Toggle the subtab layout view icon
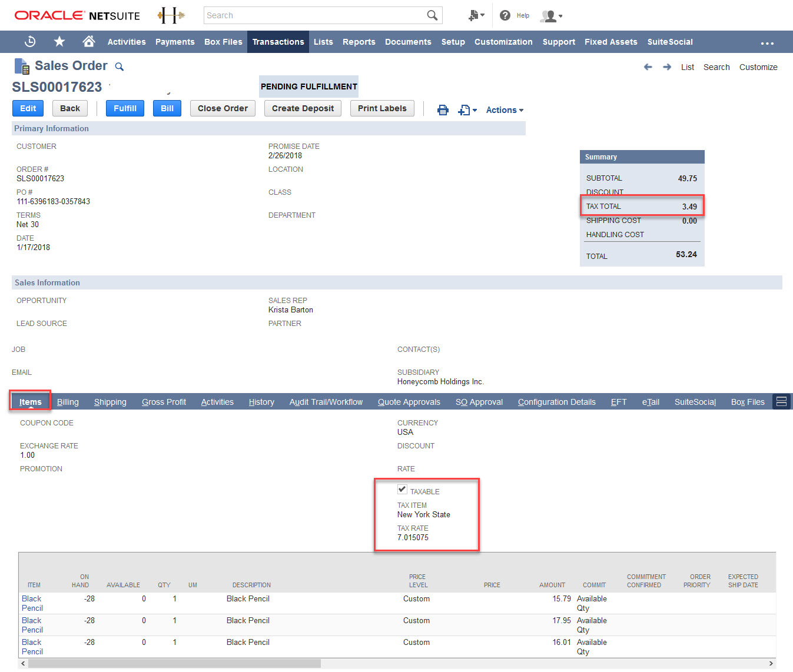This screenshot has height=672, width=793. (782, 402)
